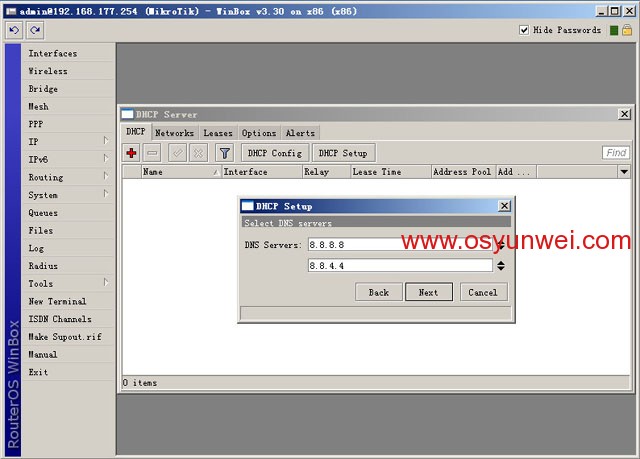Image resolution: width=640 pixels, height=459 pixels.
Task: Open Bridge in the sidebar menu
Action: tap(68, 89)
